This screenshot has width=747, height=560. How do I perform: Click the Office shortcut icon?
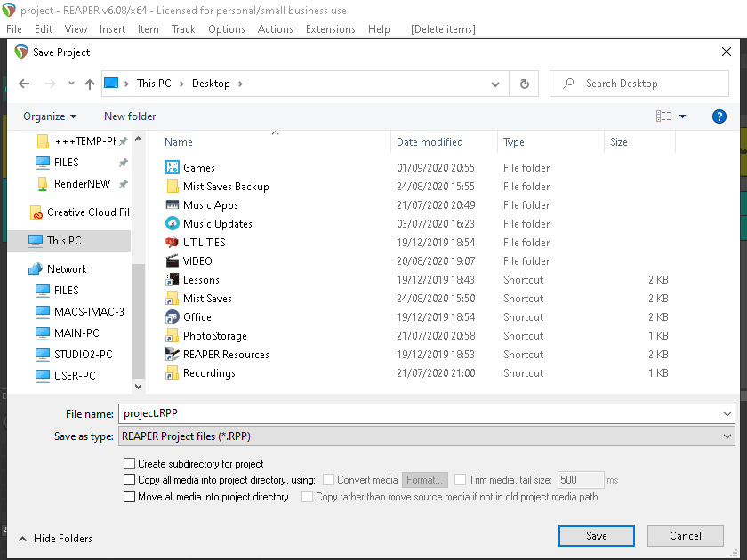tap(172, 316)
